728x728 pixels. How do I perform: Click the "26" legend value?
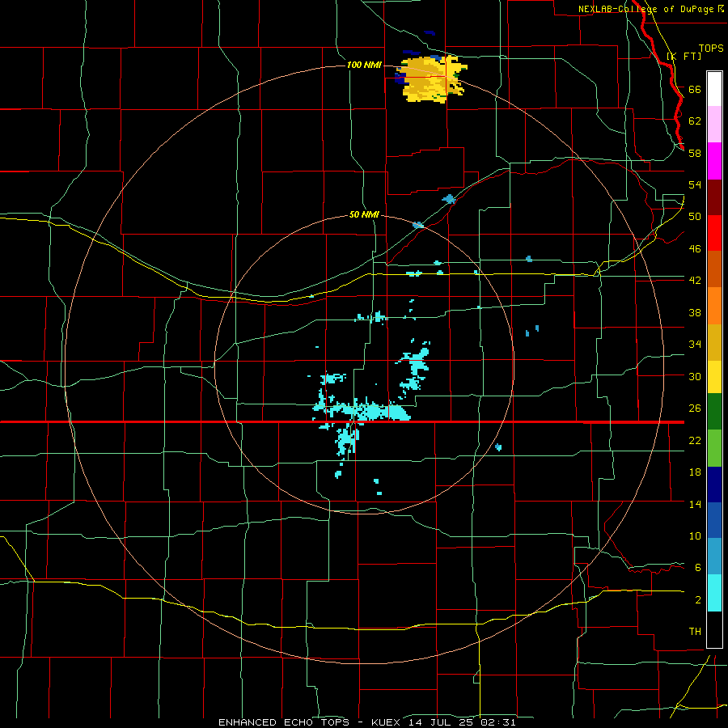pos(695,408)
